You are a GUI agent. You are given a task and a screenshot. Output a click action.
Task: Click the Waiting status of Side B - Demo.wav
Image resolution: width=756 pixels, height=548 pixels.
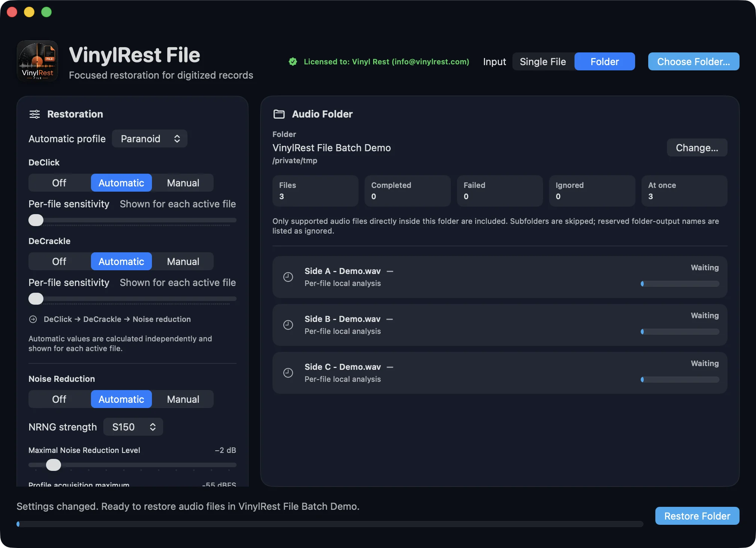[x=705, y=316]
